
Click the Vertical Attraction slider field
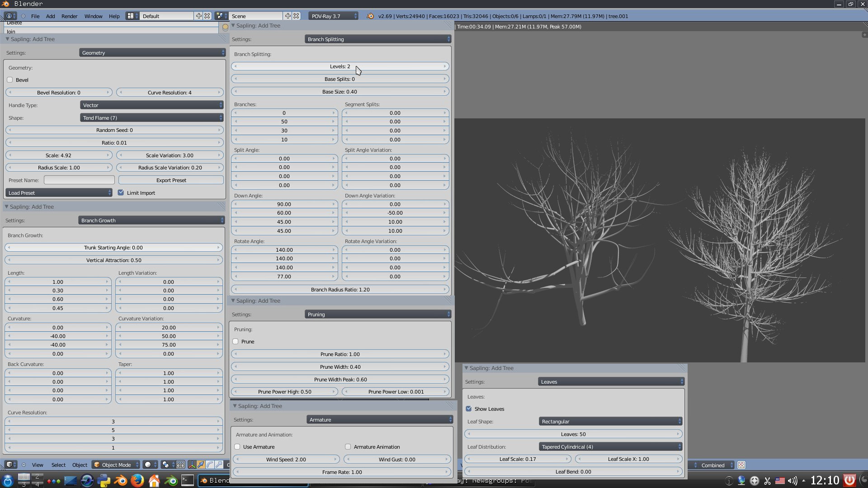coord(114,260)
